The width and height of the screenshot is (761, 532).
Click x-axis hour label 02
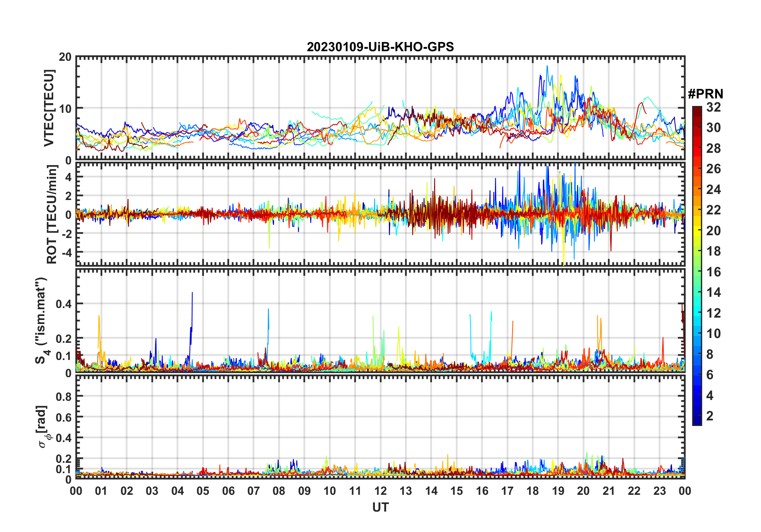point(127,491)
